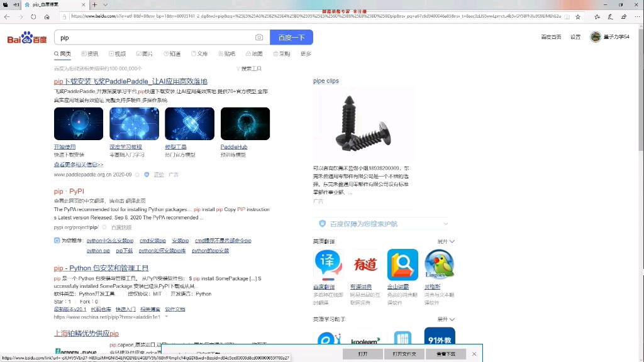Open the 更多 search categories

coord(306,54)
